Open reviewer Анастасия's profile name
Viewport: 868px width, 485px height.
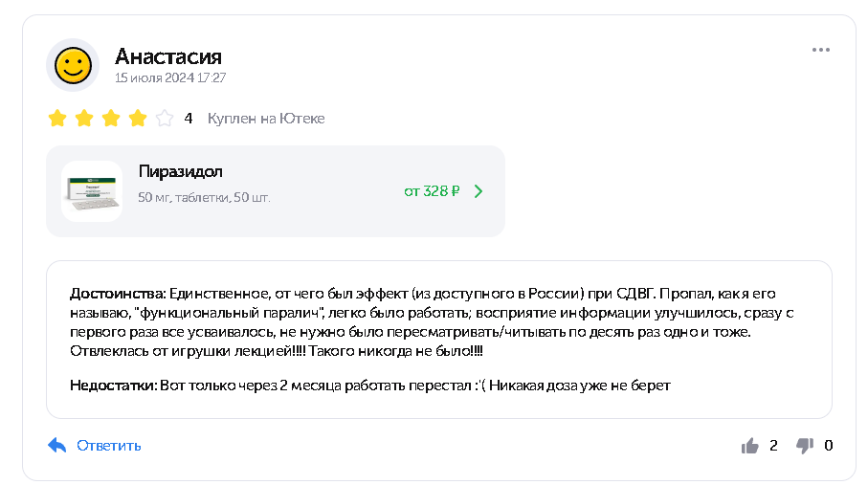[x=168, y=55]
